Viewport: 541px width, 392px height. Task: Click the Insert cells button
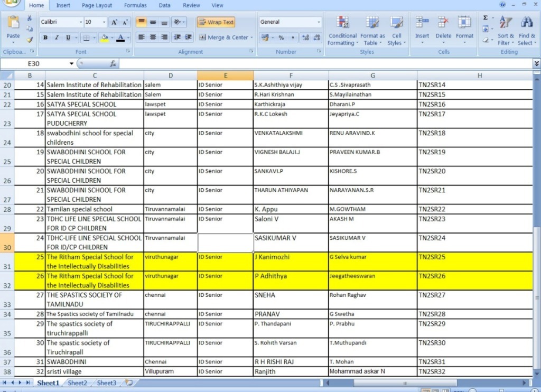[x=422, y=30]
